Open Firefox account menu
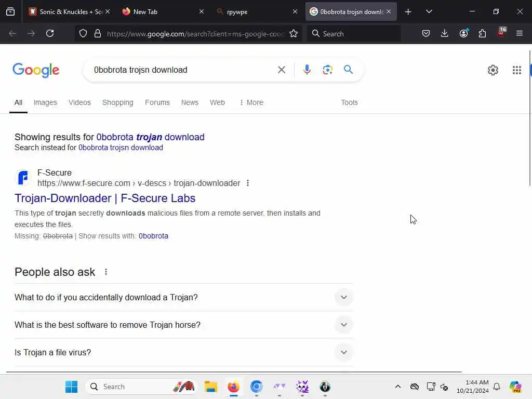 463,33
